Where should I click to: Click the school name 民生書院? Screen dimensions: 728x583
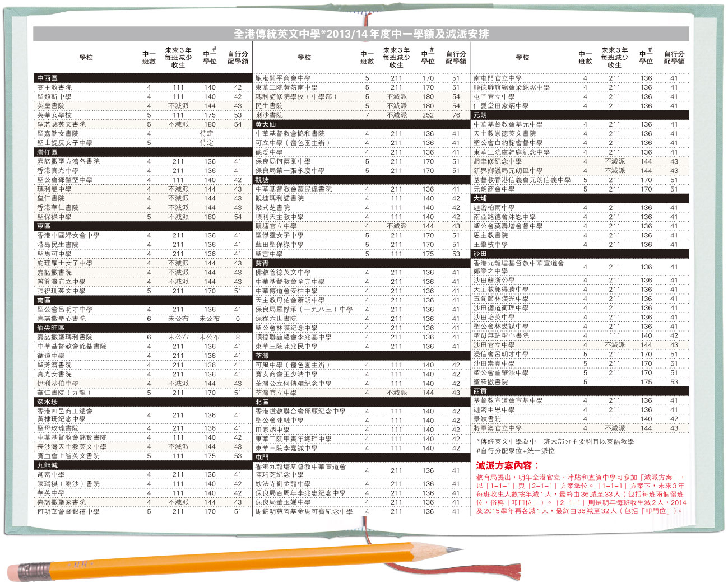(x=269, y=106)
